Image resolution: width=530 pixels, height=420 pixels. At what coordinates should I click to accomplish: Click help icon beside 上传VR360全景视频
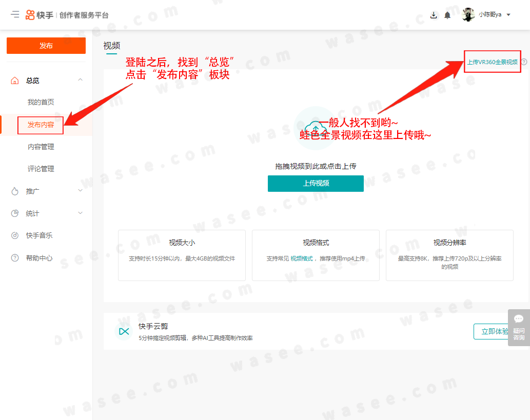click(x=523, y=62)
